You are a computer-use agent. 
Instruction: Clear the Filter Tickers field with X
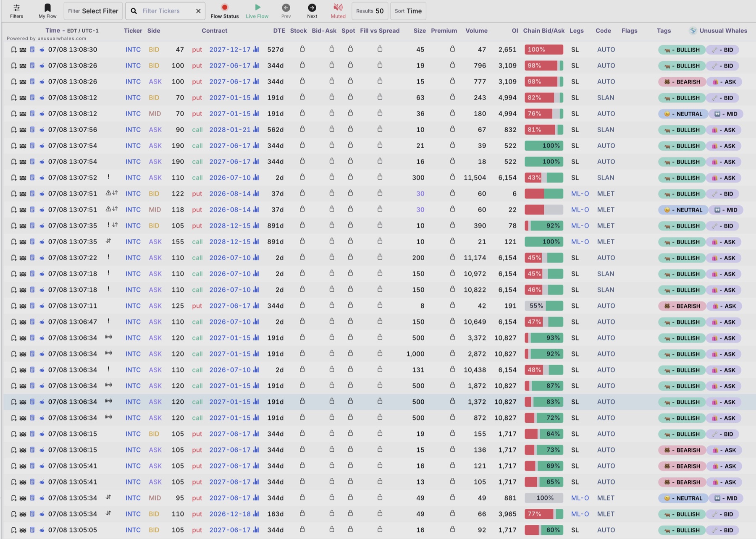point(198,11)
